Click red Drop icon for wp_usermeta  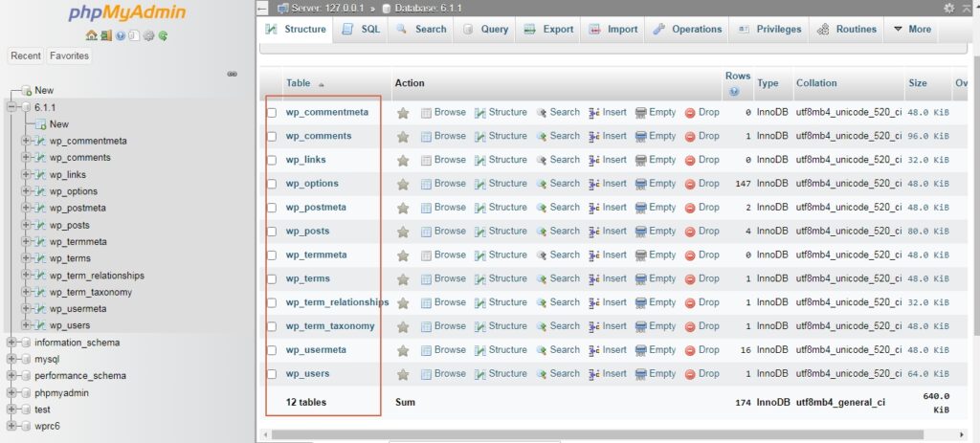[x=690, y=350]
